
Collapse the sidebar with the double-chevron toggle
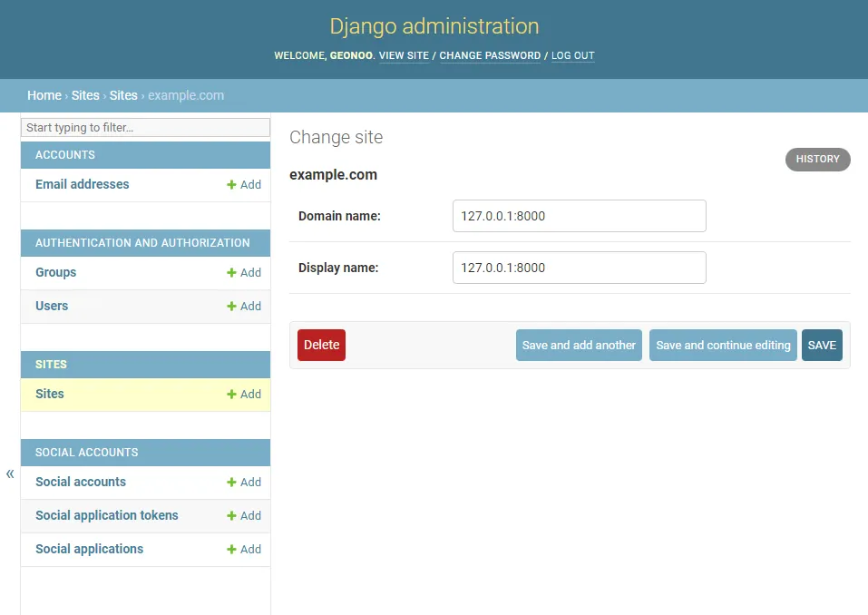pyautogui.click(x=10, y=473)
